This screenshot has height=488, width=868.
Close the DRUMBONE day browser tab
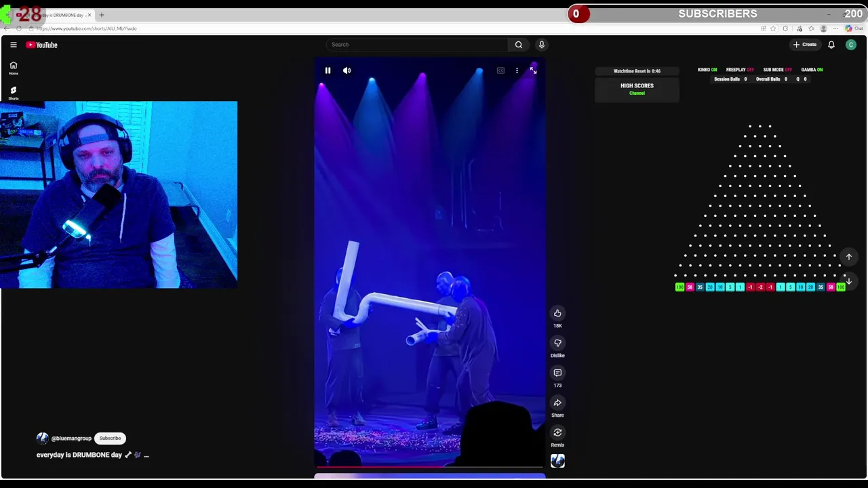tap(90, 15)
